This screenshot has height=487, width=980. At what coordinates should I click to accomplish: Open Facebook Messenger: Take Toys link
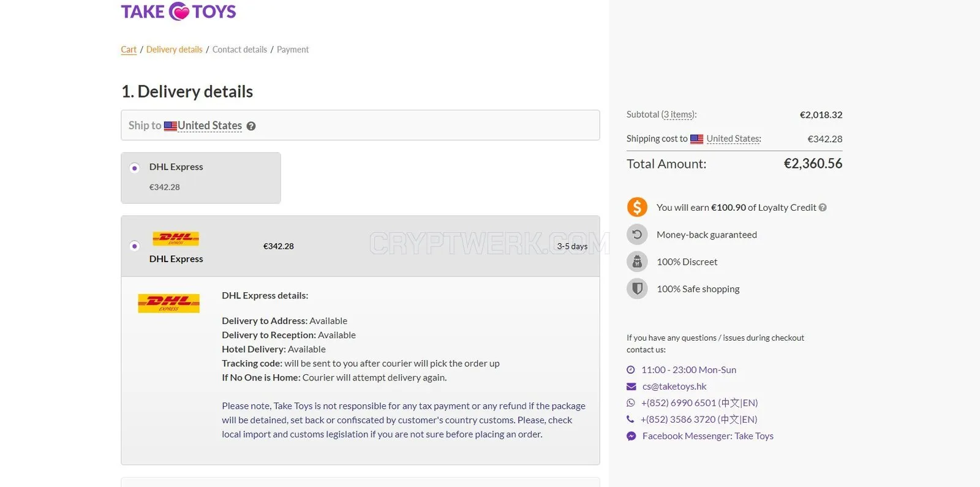[708, 436]
